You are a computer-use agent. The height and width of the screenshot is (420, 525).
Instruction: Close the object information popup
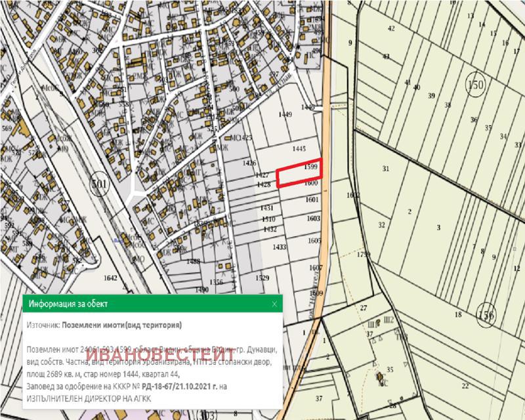pos(274,304)
